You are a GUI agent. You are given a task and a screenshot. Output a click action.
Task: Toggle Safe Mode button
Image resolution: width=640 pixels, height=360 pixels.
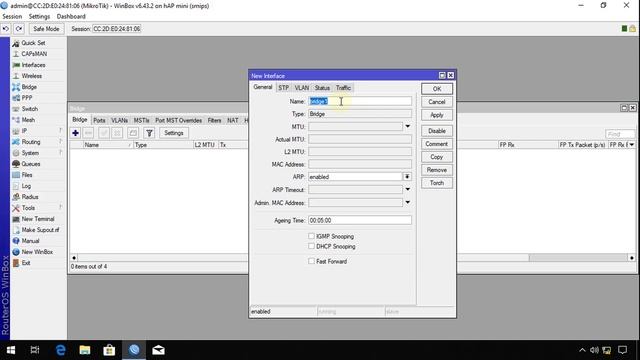pos(46,29)
